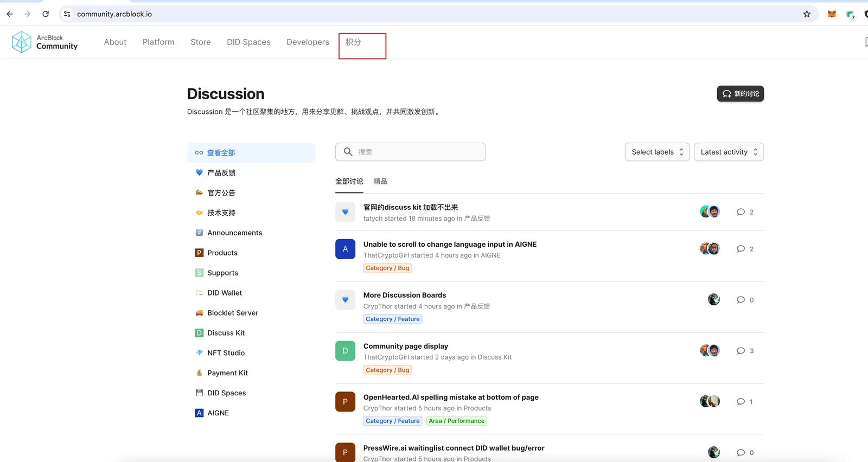868x462 pixels.
Task: Click the infinity icon beside 查看全部
Action: 199,153
